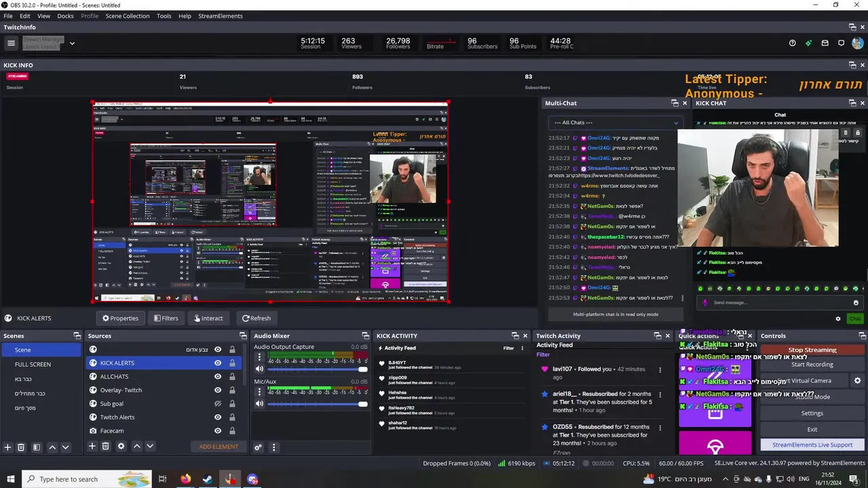Click StreamElements Live Support button

pos(812,445)
